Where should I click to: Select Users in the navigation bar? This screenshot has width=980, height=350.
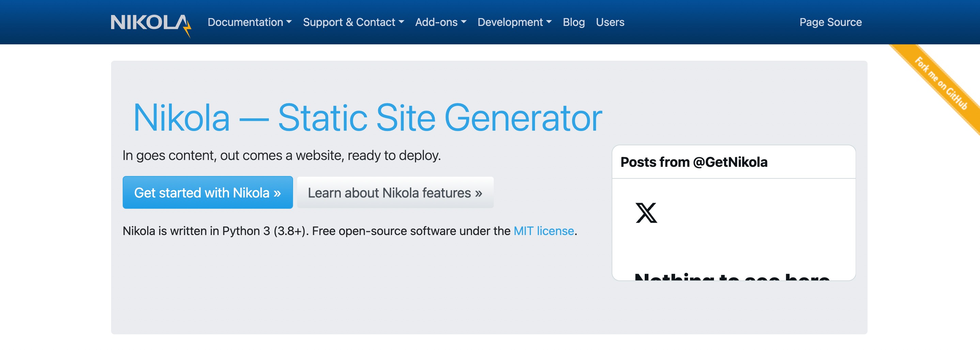click(610, 22)
